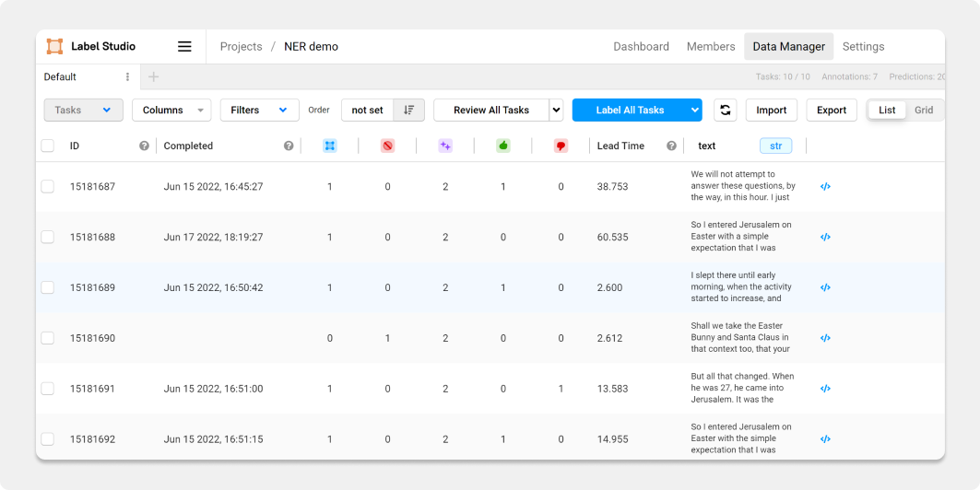Open source code icon for task 15181687

(825, 187)
